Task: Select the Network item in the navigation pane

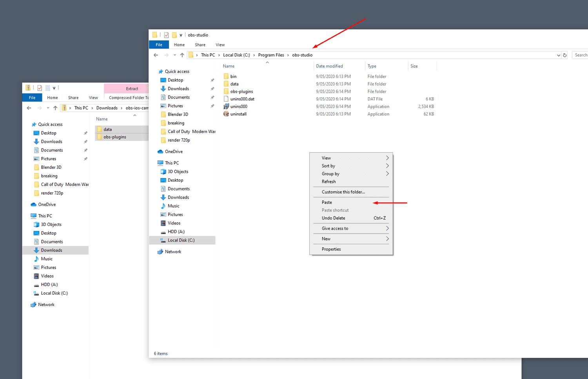Action: click(172, 251)
